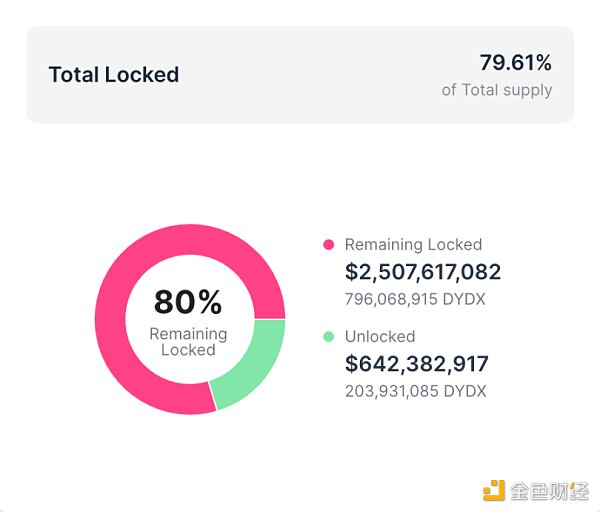
Task: Click the Total Locked heading
Action: pos(114,75)
